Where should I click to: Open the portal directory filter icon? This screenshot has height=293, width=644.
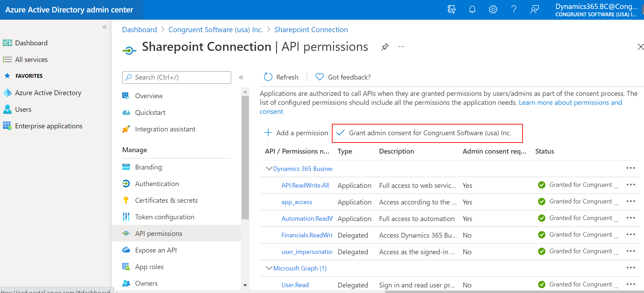452,9
